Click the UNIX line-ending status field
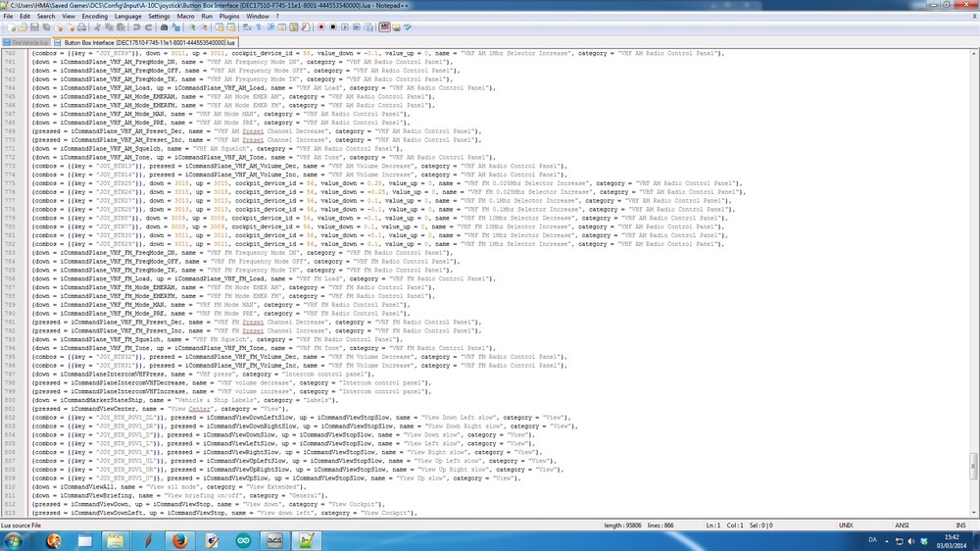The height and width of the screenshot is (551, 980). (x=846, y=526)
